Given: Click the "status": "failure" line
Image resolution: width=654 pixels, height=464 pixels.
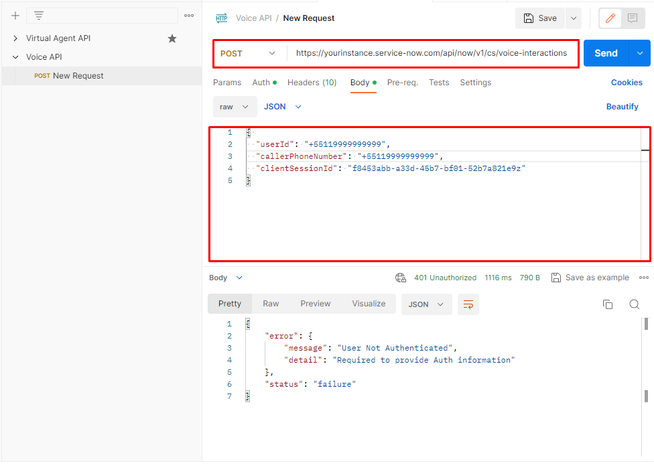Looking at the screenshot, I should tap(310, 384).
